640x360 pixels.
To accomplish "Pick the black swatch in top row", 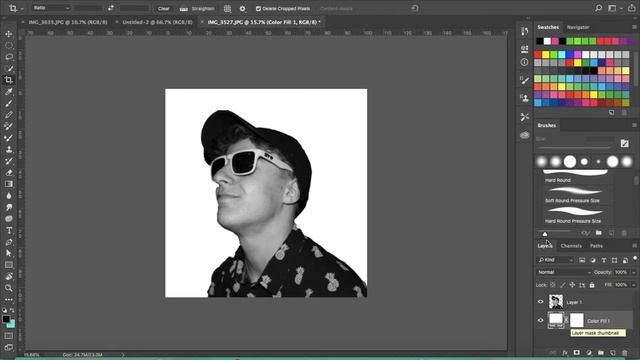I will pos(540,41).
